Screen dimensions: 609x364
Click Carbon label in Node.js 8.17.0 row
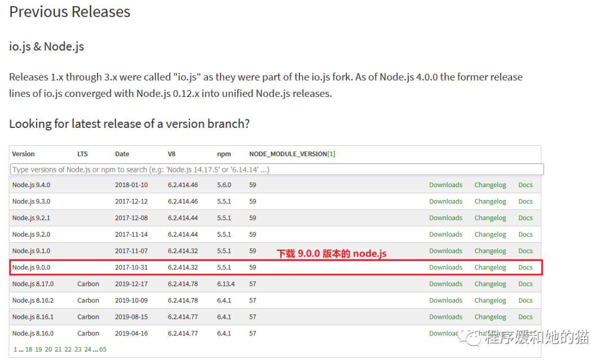(x=88, y=284)
